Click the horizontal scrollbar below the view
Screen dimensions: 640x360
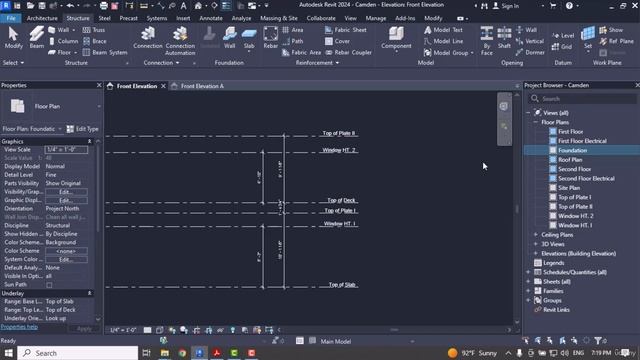pos(394,330)
